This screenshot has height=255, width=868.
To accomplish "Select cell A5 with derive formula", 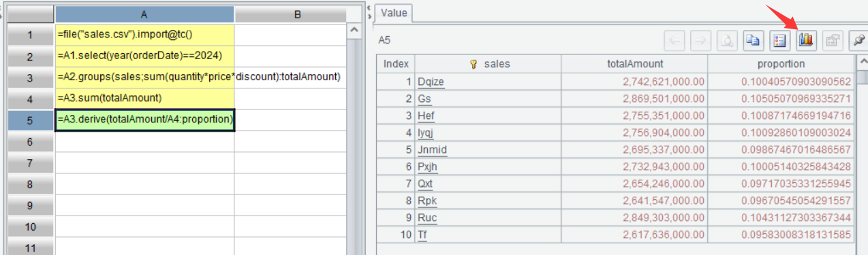I will click(145, 120).
